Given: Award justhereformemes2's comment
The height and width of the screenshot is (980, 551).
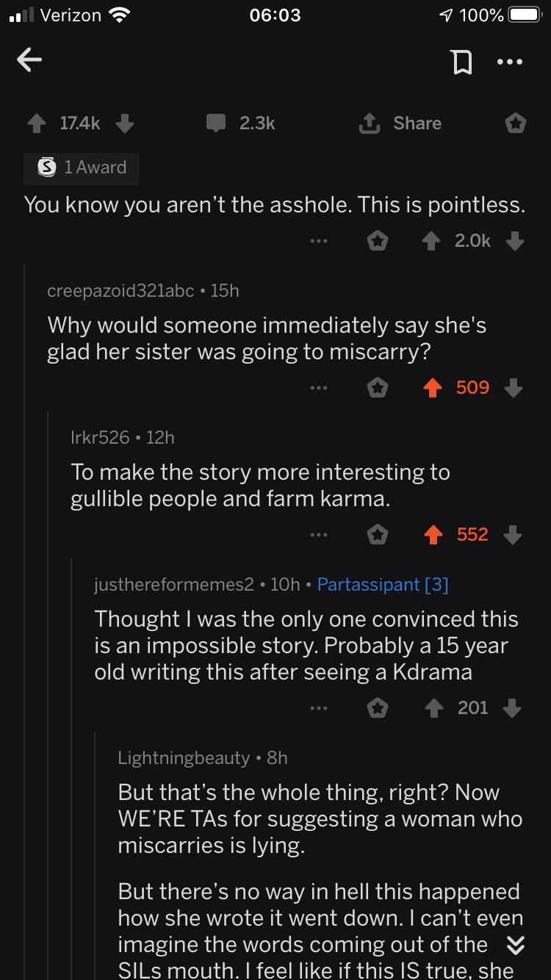Looking at the screenshot, I should 378,708.
